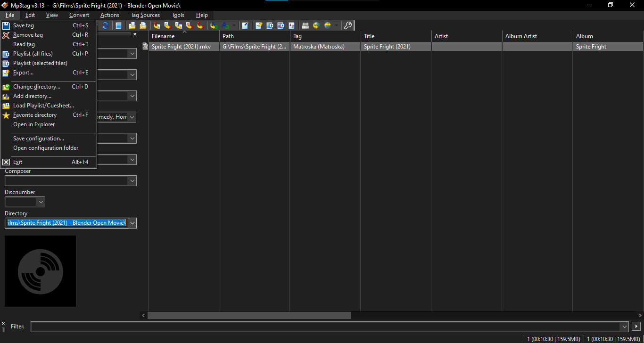Image resolution: width=644 pixels, height=343 pixels.
Task: Choose Open in Explorer menu entry
Action: coord(49,124)
